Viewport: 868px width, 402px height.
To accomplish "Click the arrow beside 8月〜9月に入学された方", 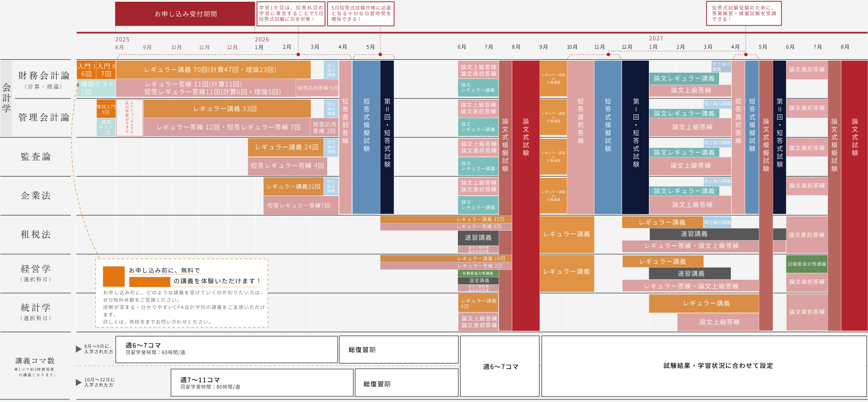I will coord(79,349).
